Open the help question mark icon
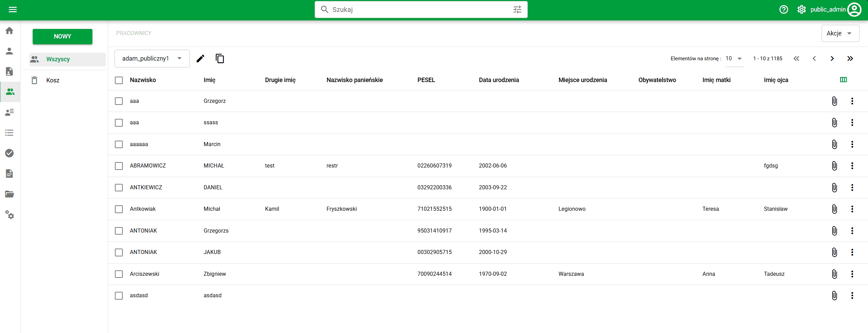 pyautogui.click(x=783, y=10)
